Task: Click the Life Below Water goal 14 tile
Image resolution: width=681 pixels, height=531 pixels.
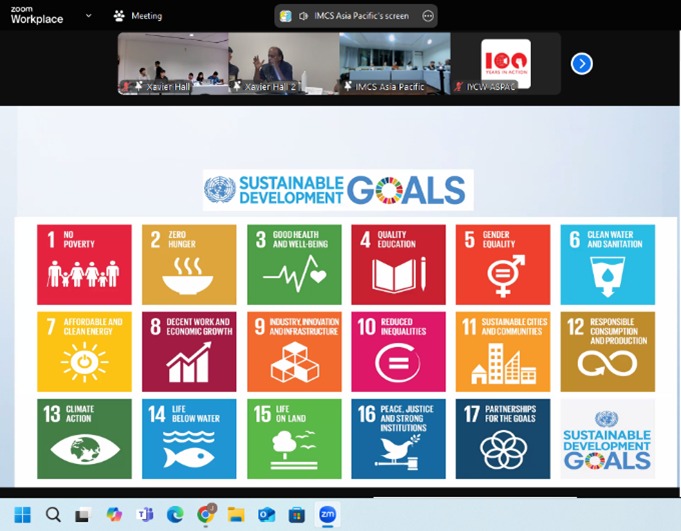Action: click(189, 439)
